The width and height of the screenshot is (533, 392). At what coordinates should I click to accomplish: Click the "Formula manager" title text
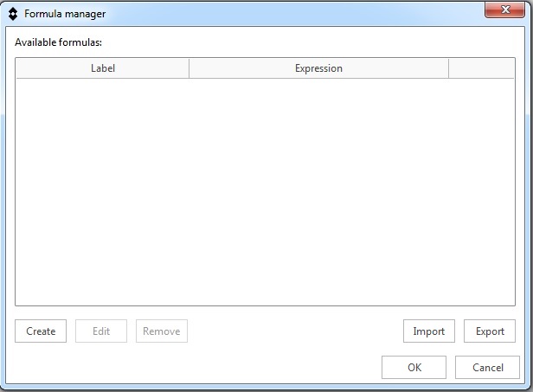pyautogui.click(x=65, y=14)
